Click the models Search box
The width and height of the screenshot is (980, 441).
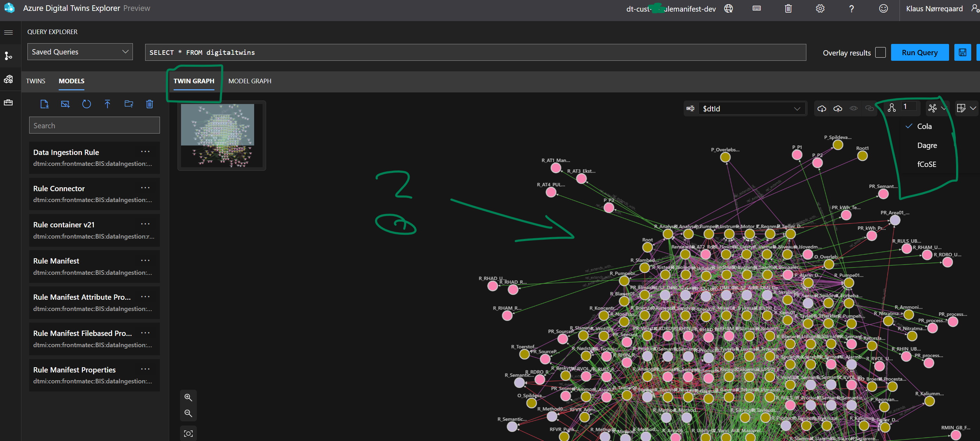[94, 125]
